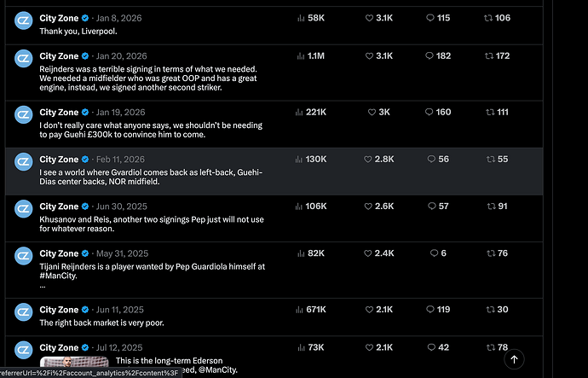Click impressions icon on Jun 11, 2025 post
The width and height of the screenshot is (588, 378).
click(299, 310)
